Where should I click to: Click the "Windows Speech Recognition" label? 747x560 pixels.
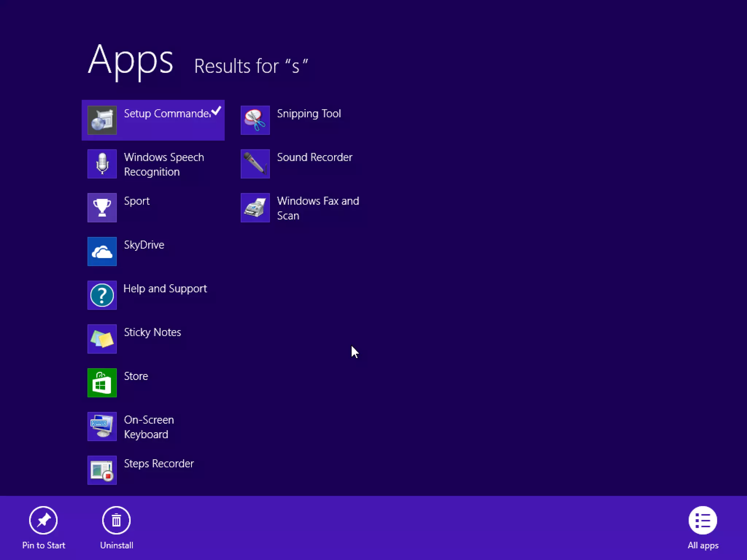pyautogui.click(x=164, y=164)
